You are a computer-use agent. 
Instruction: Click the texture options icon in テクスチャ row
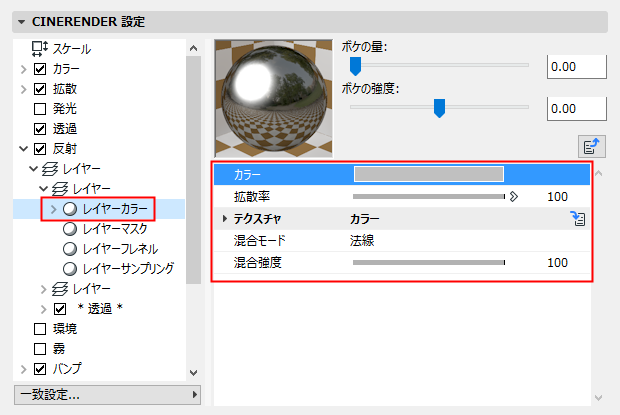coord(578,219)
